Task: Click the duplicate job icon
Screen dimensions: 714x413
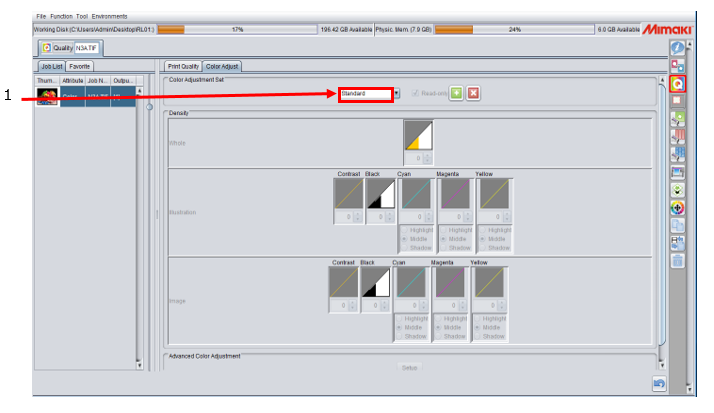Action: (677, 225)
